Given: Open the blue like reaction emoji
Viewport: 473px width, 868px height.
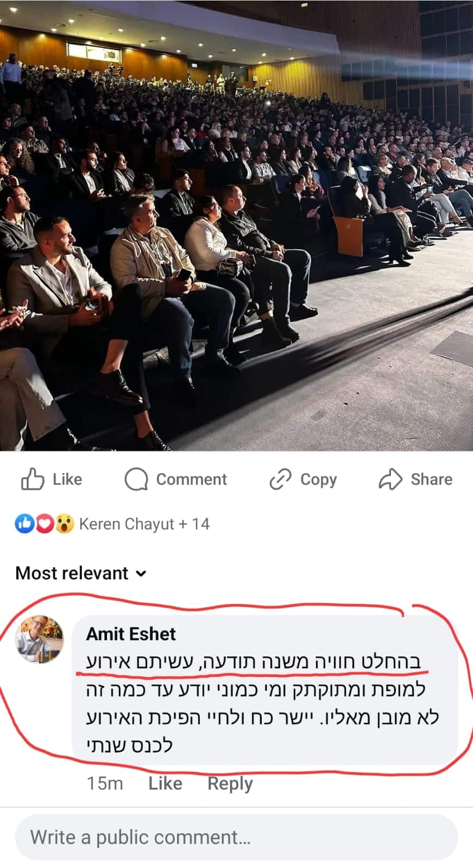Looking at the screenshot, I should click(24, 524).
